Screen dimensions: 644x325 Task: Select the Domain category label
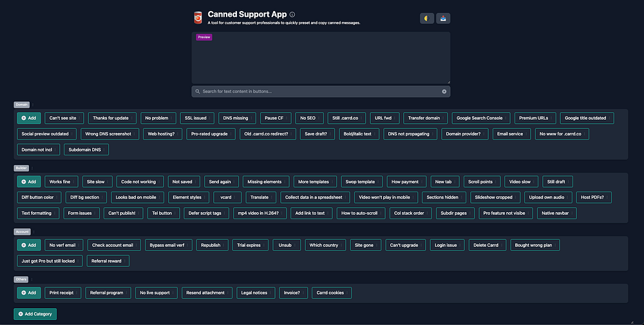tap(22, 104)
